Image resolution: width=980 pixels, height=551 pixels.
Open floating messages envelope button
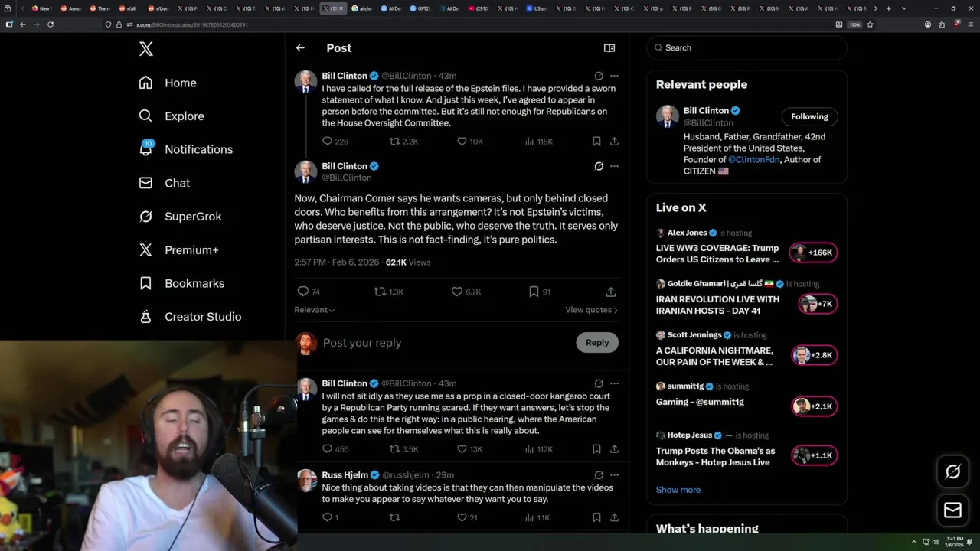tap(952, 510)
